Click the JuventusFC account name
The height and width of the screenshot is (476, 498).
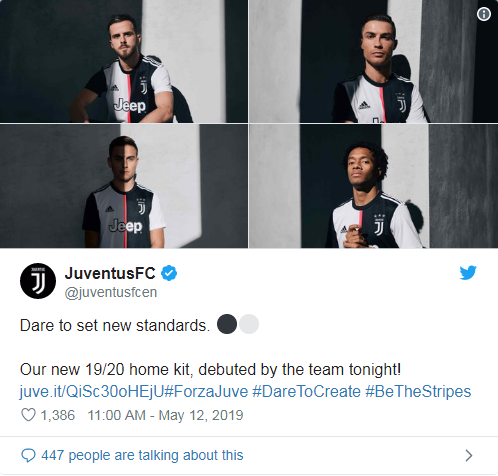pyautogui.click(x=110, y=273)
